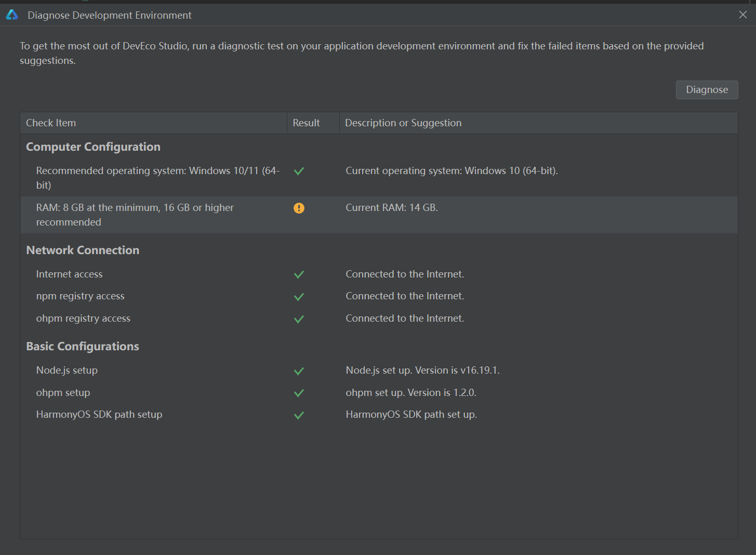Viewport: 756px width, 555px height.
Task: Select the RAM check item row
Action: pyautogui.click(x=379, y=215)
